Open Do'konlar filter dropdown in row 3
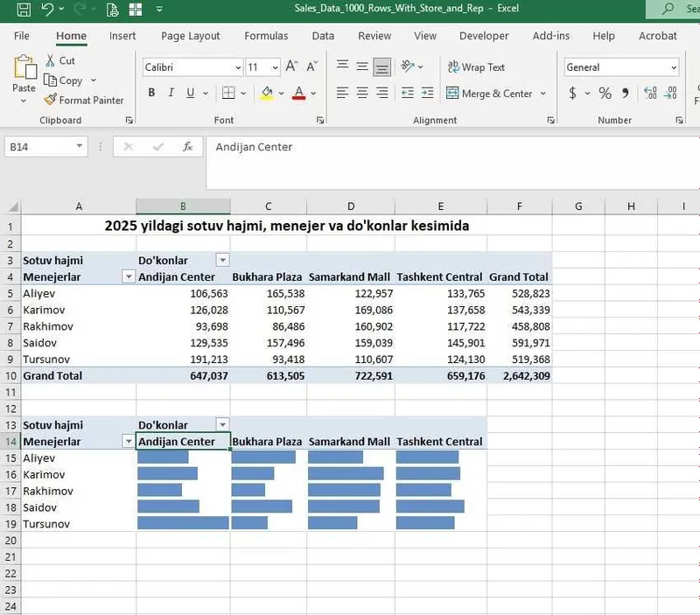 (x=223, y=260)
